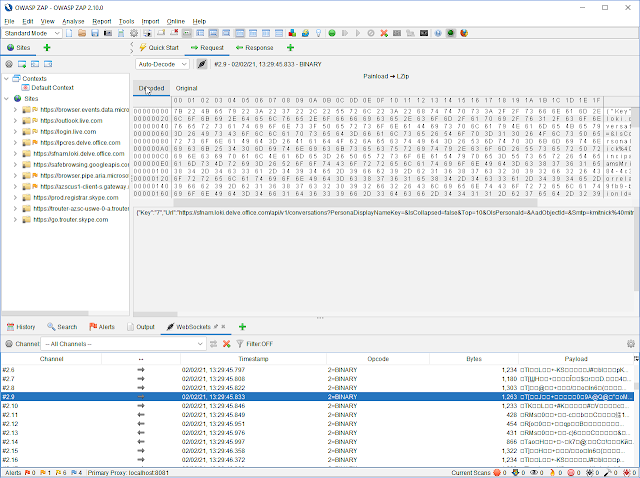Click the new context icon in the Sites toolbar
Viewport: 640px width, 478px height.
(x=22, y=64)
